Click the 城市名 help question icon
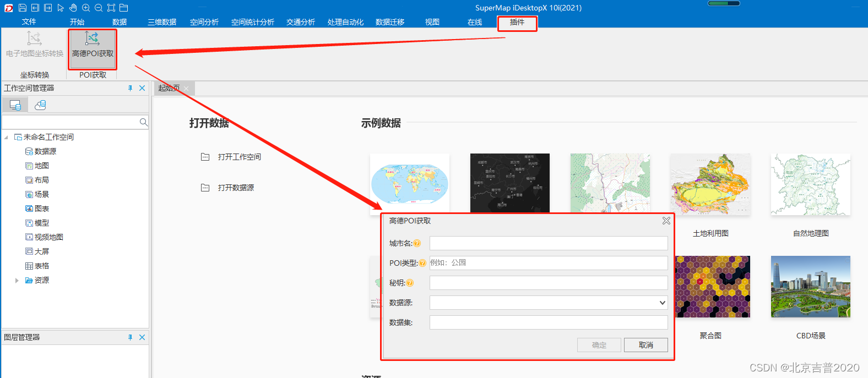Image resolution: width=868 pixels, height=378 pixels. 417,243
